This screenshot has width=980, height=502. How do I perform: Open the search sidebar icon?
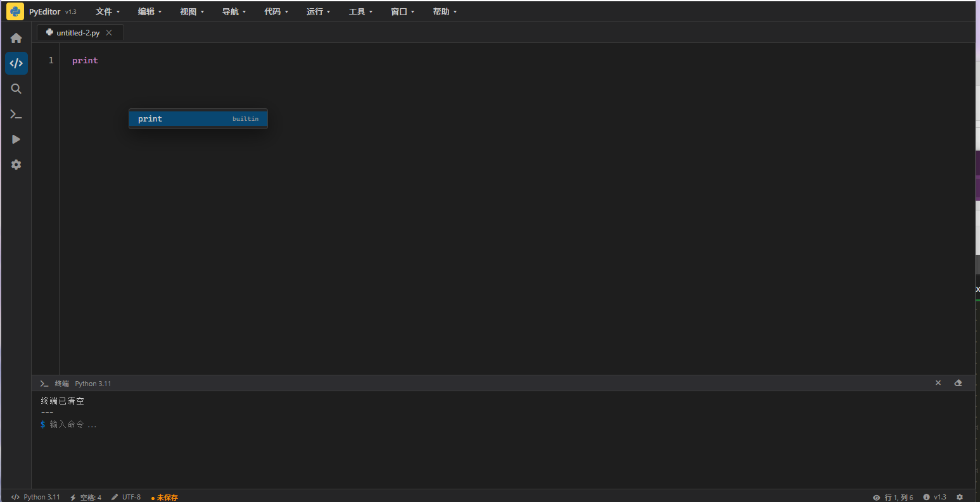(x=16, y=89)
